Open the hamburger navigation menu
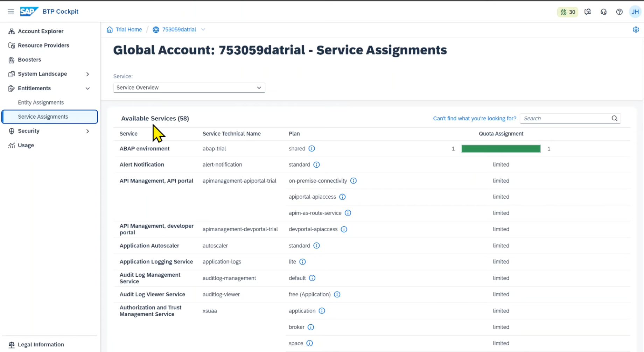The height and width of the screenshot is (352, 644). point(11,12)
